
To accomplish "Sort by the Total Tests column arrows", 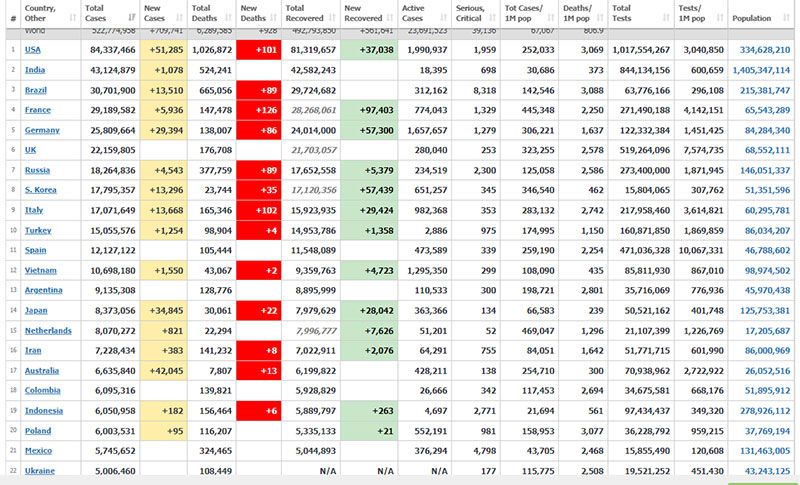I will (666, 18).
